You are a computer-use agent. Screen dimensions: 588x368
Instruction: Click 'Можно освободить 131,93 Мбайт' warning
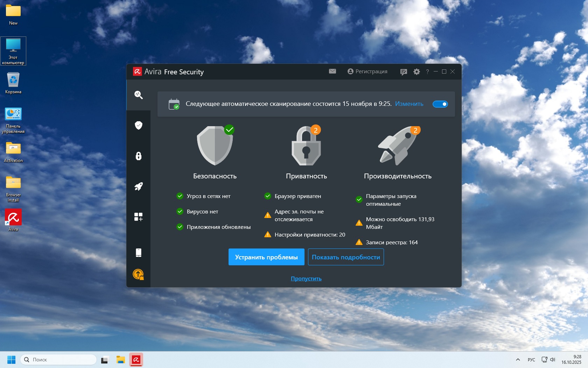coord(395,223)
